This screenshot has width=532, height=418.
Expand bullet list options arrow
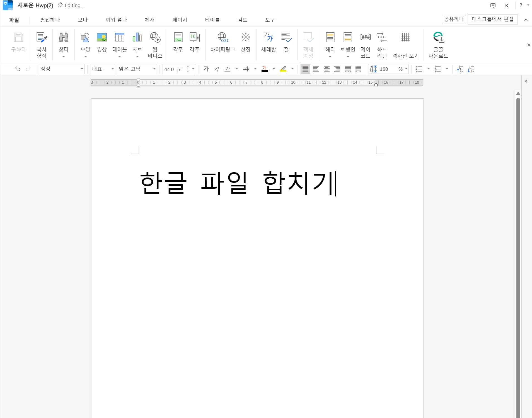click(429, 69)
